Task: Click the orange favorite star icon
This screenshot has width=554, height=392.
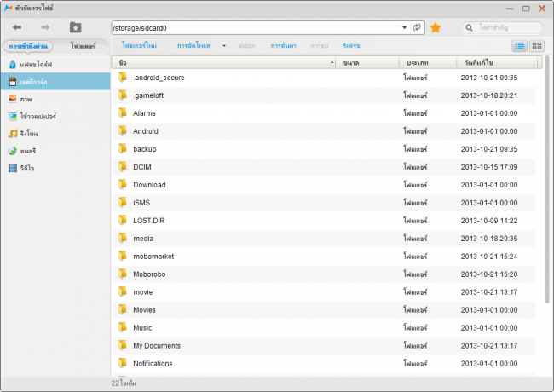Action: (x=436, y=27)
